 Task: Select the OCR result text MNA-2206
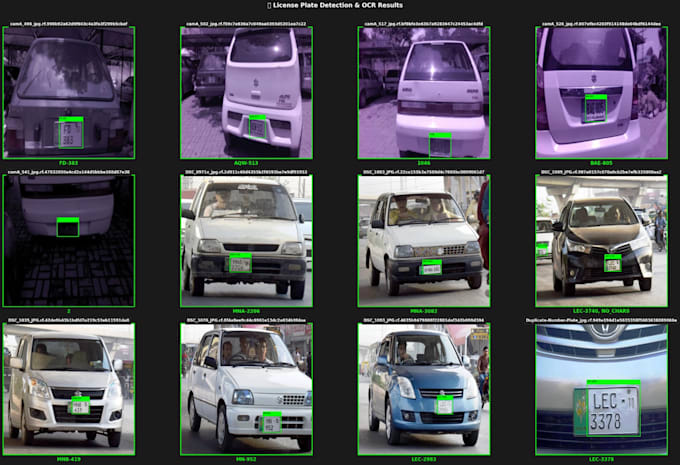246,311
